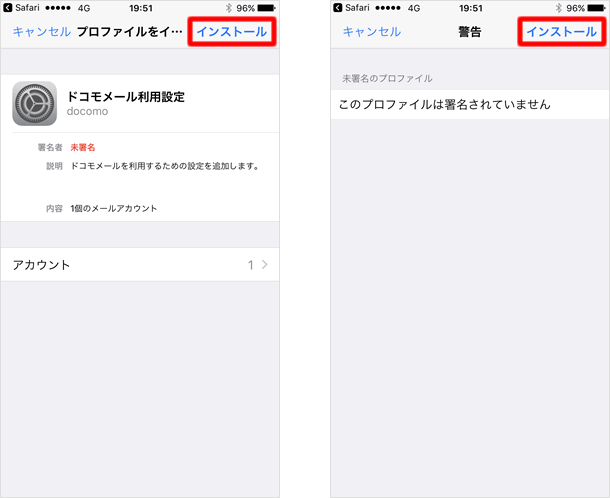Tap the docomo publisher label

[x=87, y=111]
